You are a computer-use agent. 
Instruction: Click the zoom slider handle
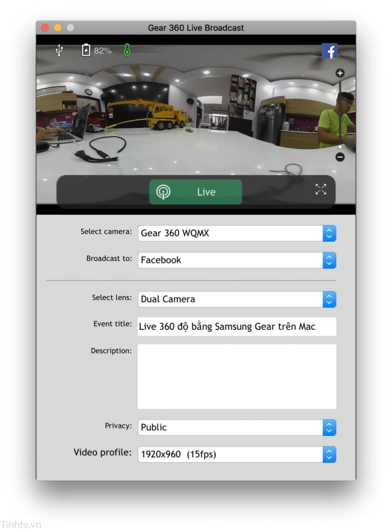point(340,147)
